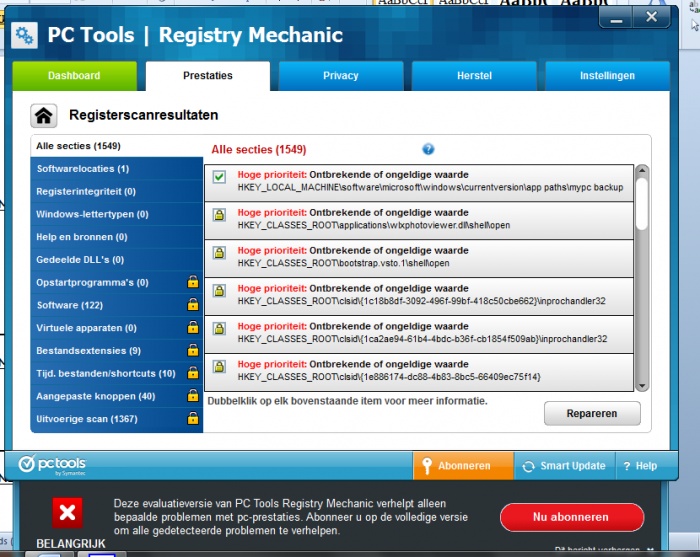Click the blue help question mark icon

click(x=428, y=149)
